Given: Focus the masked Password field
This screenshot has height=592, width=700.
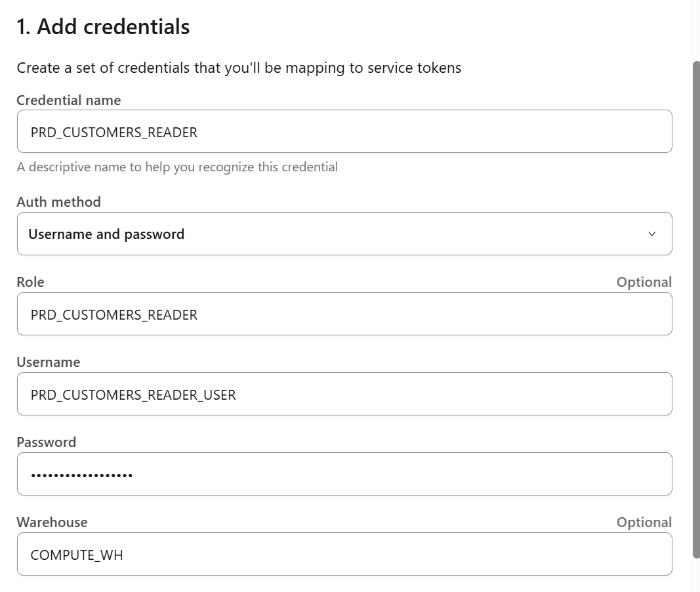Looking at the screenshot, I should point(344,474).
